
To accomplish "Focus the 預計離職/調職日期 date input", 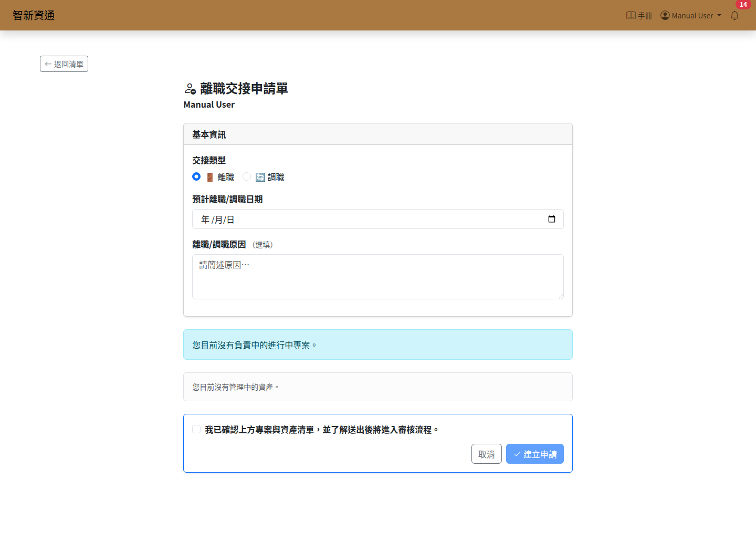I will (378, 219).
